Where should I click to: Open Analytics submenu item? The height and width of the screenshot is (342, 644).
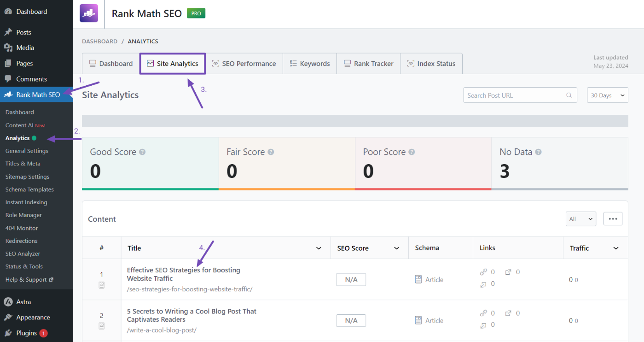pos(17,138)
